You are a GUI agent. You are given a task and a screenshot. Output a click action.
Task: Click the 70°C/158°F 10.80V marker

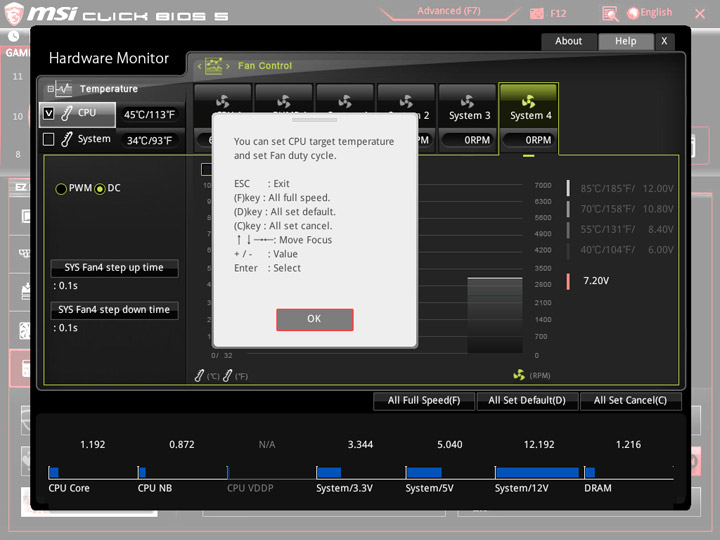tap(568, 209)
